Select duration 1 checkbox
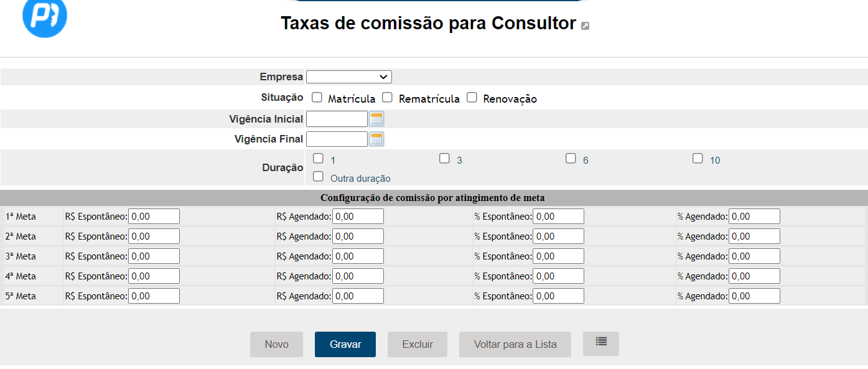The width and height of the screenshot is (868, 369). coord(319,159)
